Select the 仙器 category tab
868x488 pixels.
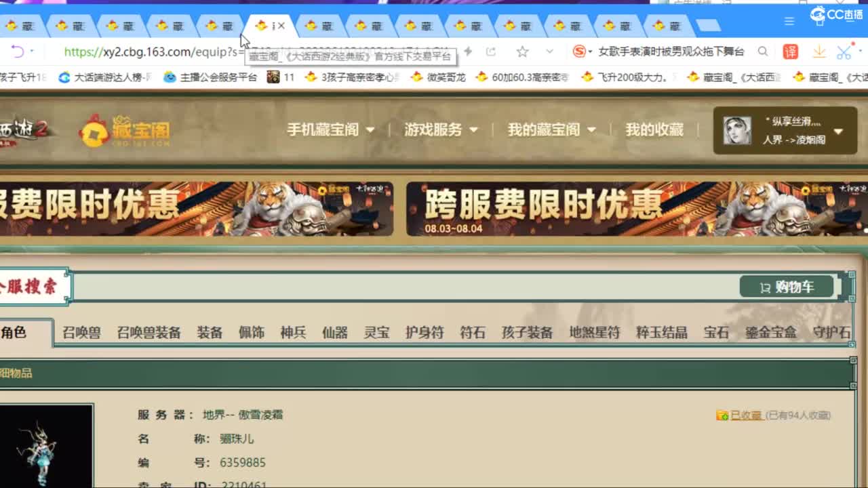pos(335,332)
